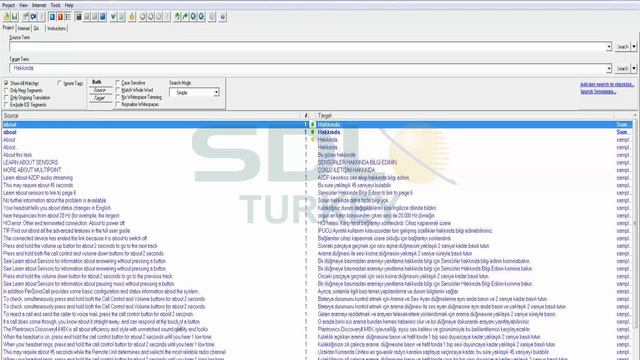This screenshot has width=640, height=360.
Task: Click Search button for Target Term
Action: pyautogui.click(x=622, y=69)
